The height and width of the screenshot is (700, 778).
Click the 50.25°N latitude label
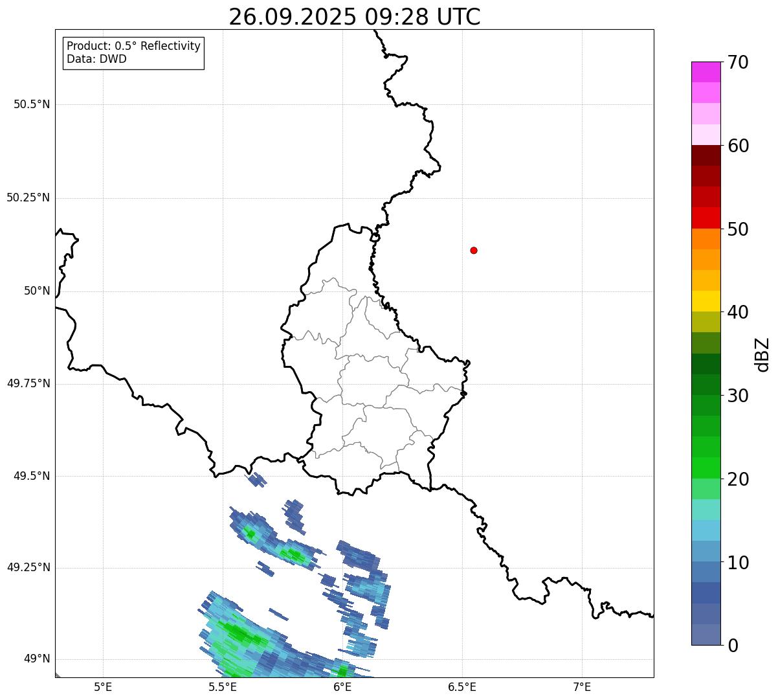(28, 198)
